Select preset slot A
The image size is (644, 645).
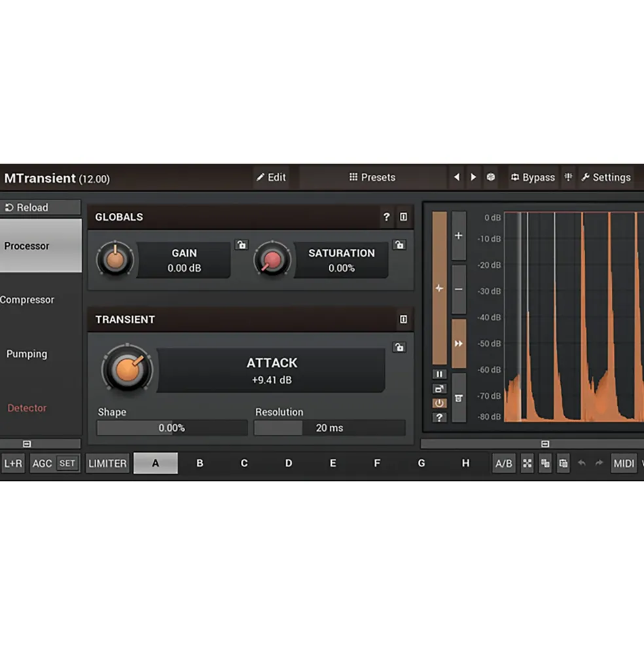(156, 464)
